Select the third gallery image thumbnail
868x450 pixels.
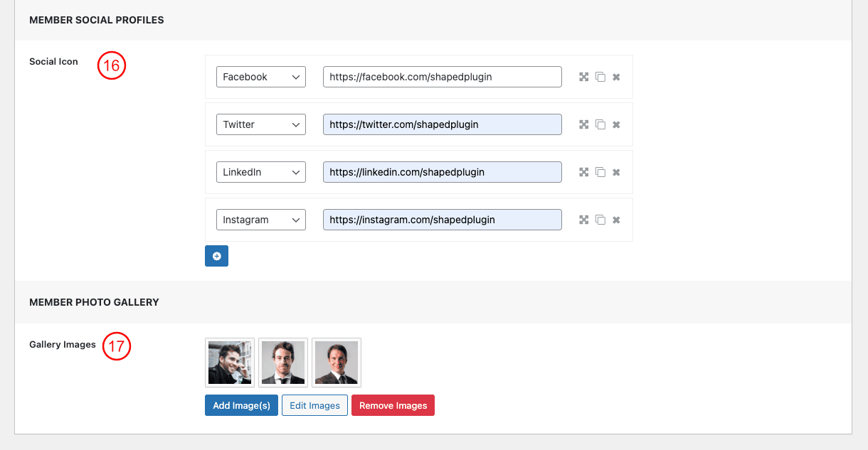[x=337, y=363]
